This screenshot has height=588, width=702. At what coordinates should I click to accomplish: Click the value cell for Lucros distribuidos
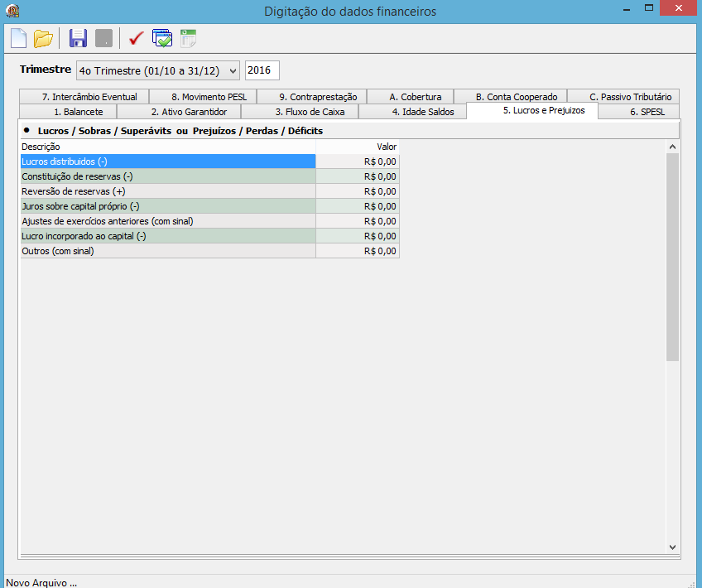358,161
